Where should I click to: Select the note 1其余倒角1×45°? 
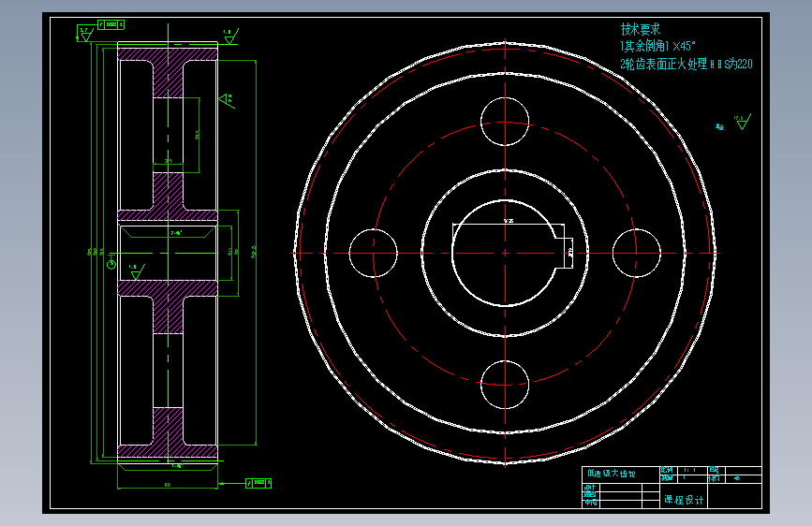click(x=657, y=46)
